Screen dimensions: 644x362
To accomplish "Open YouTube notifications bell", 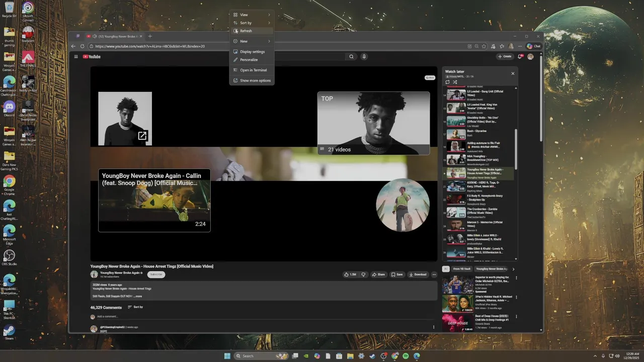I will [x=520, y=57].
